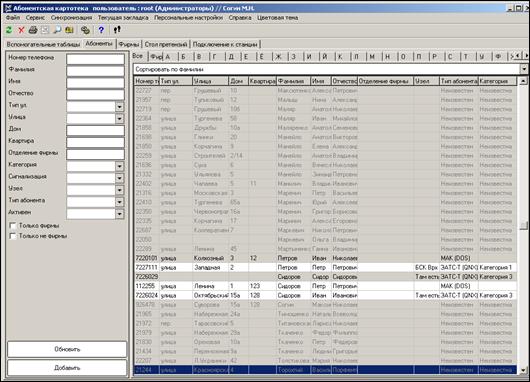Click the 'Категория' column header
The width and height of the screenshot is (530, 382).
497,81
